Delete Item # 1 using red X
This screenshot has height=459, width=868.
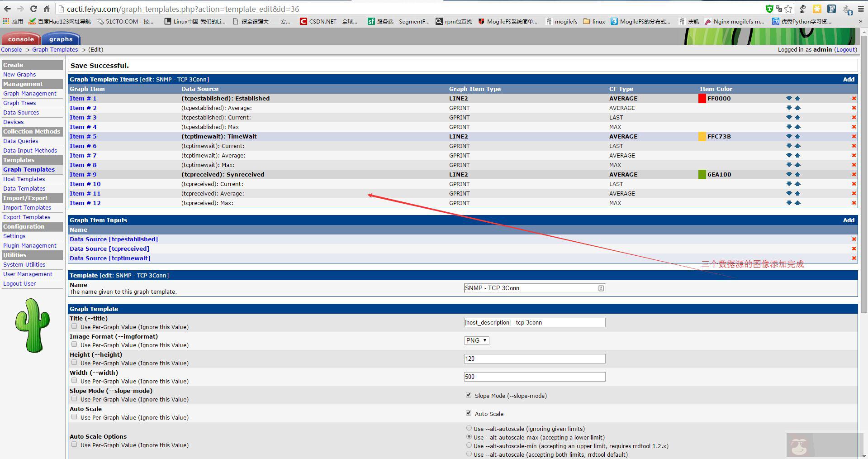coord(854,99)
